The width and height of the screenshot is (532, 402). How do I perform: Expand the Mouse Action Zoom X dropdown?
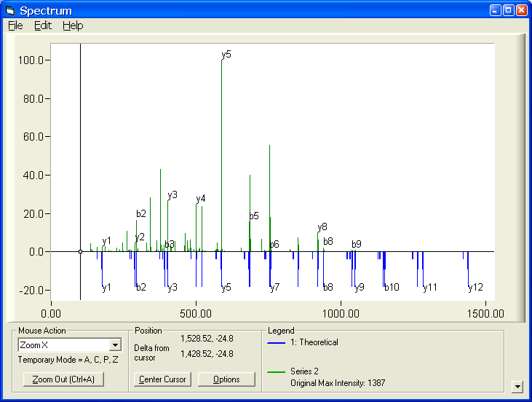click(x=116, y=345)
